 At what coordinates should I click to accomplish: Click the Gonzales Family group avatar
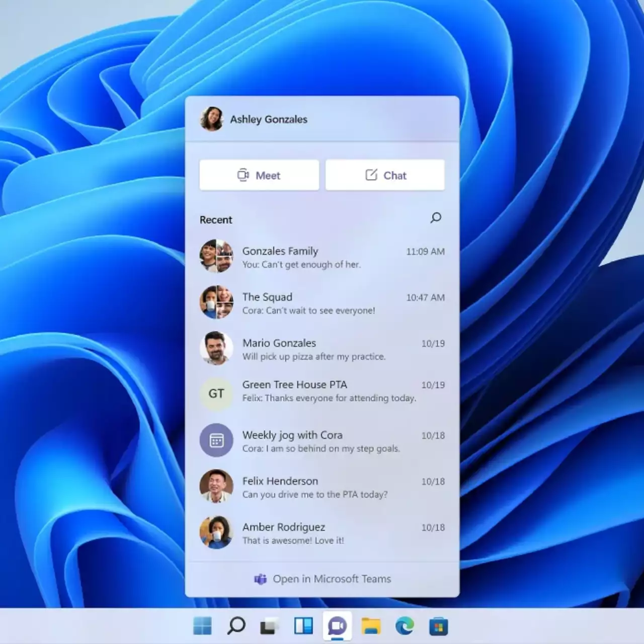[216, 256]
